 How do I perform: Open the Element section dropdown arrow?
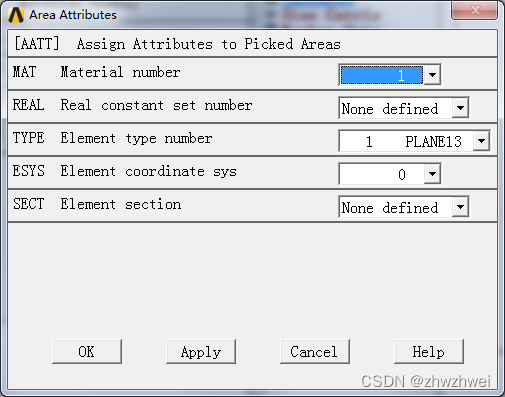(460, 207)
